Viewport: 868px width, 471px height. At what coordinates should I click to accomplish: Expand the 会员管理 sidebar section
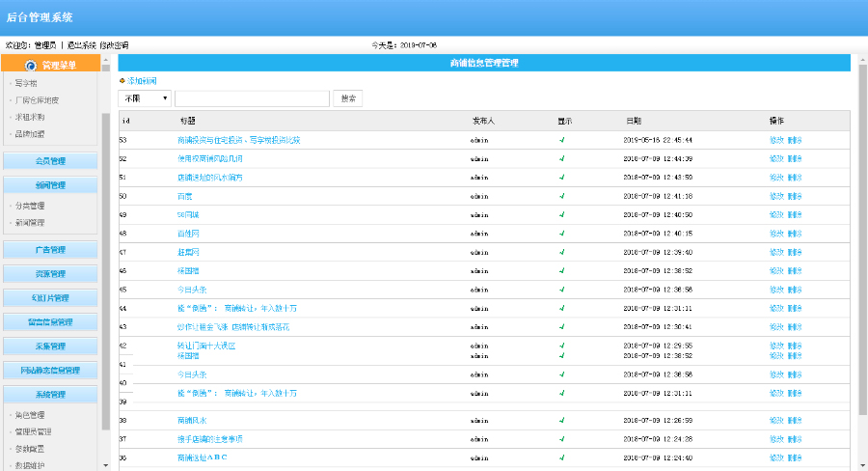pyautogui.click(x=50, y=161)
